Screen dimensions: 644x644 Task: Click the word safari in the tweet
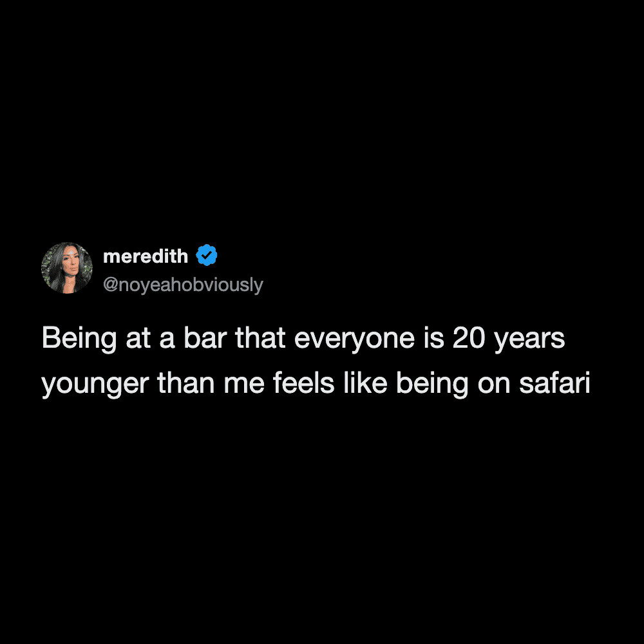click(x=554, y=383)
